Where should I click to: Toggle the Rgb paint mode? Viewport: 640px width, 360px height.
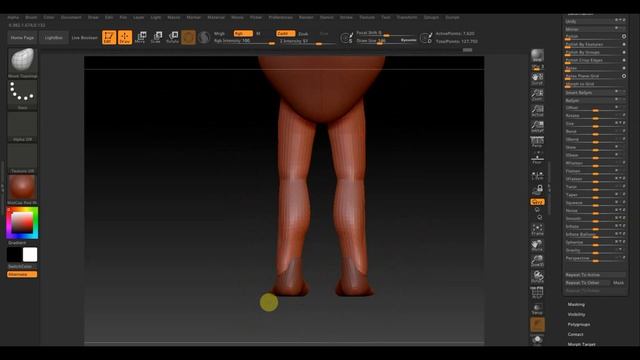[243, 33]
